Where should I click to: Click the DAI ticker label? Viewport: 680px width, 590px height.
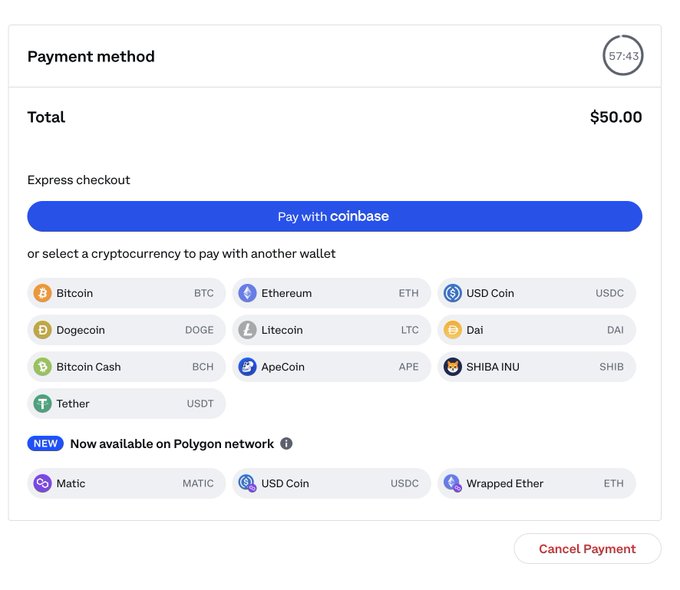[615, 330]
